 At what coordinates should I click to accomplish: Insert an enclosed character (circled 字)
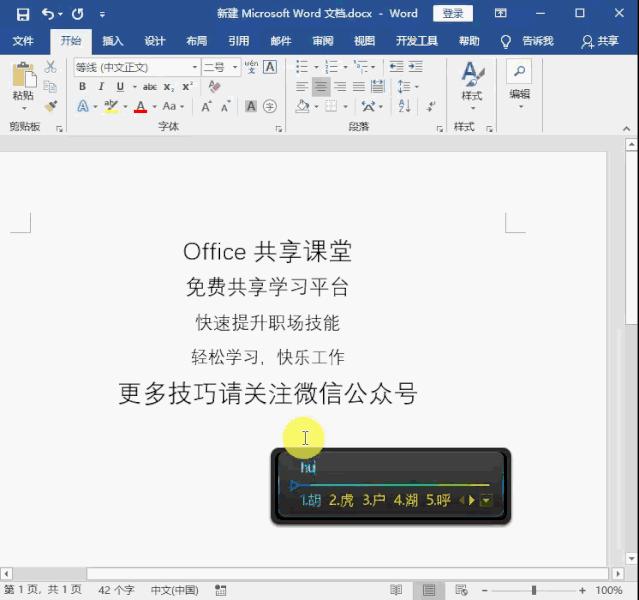pyautogui.click(x=270, y=107)
